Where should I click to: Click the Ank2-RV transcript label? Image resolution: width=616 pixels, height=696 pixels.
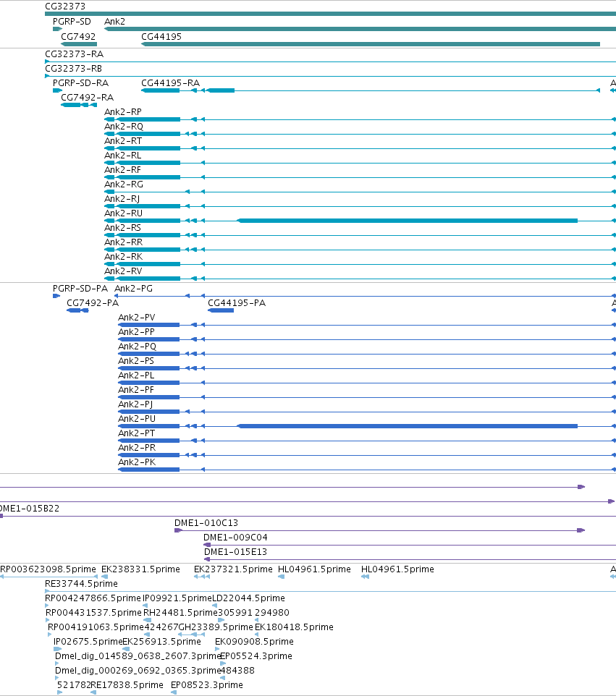click(124, 271)
